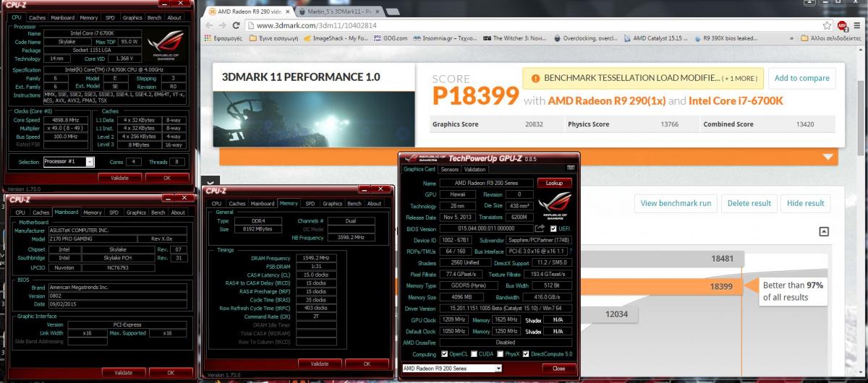Click the Close button in GPU-Z
The image size is (868, 383).
pos(558,368)
